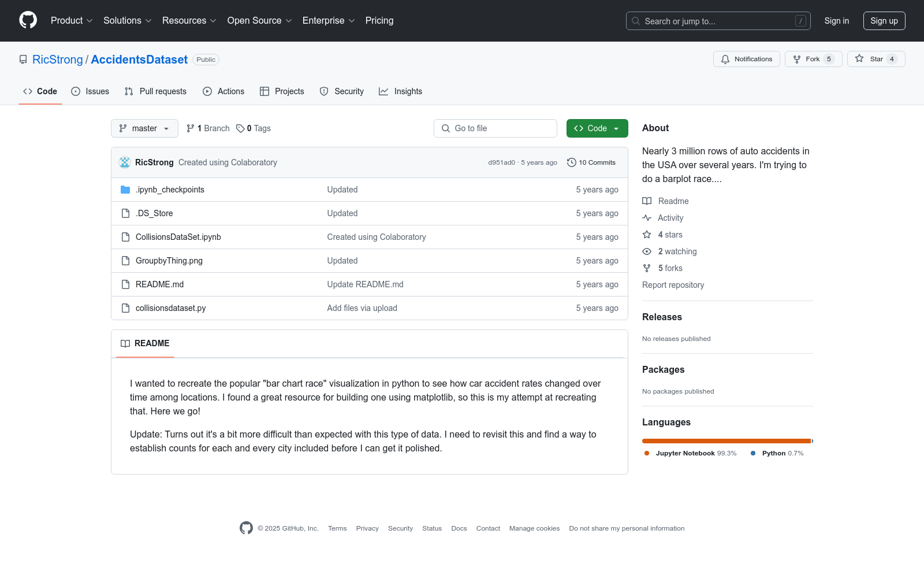
Task: Click the Star button icon in the header
Action: coord(859,58)
